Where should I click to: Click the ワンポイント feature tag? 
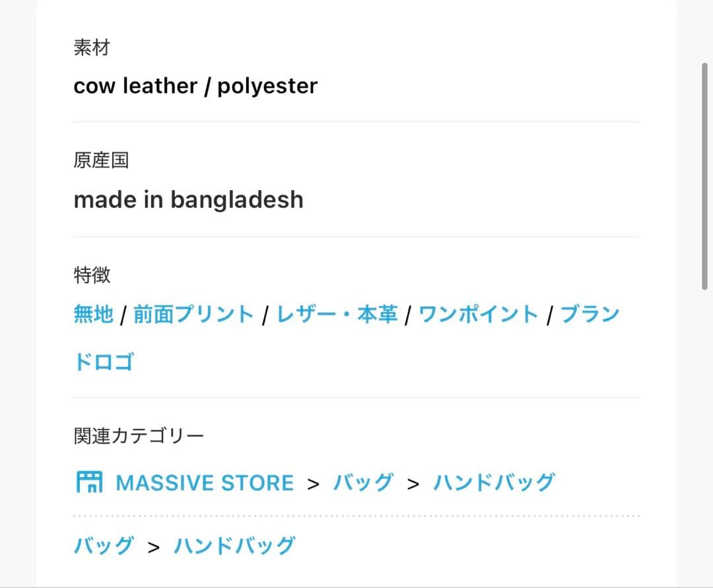479,314
